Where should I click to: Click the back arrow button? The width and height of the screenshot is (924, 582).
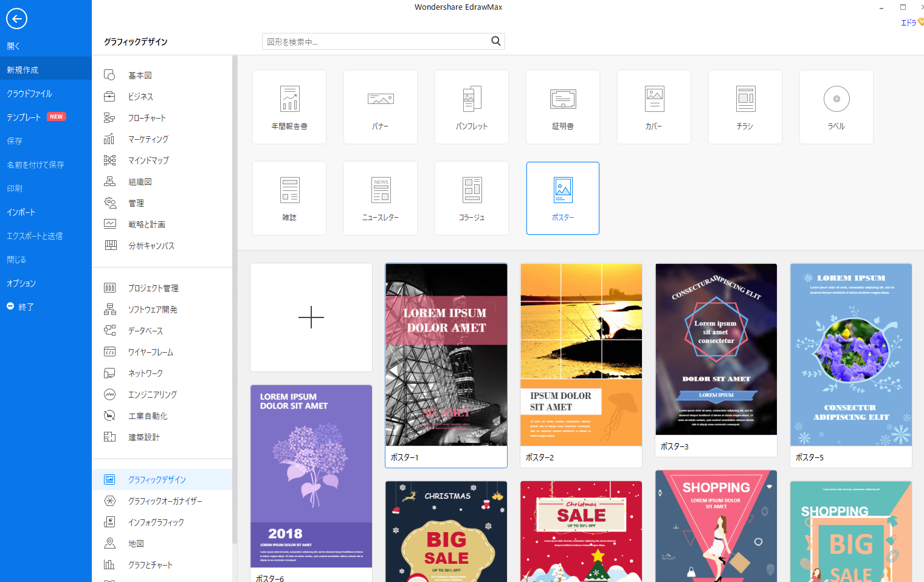pyautogui.click(x=16, y=18)
